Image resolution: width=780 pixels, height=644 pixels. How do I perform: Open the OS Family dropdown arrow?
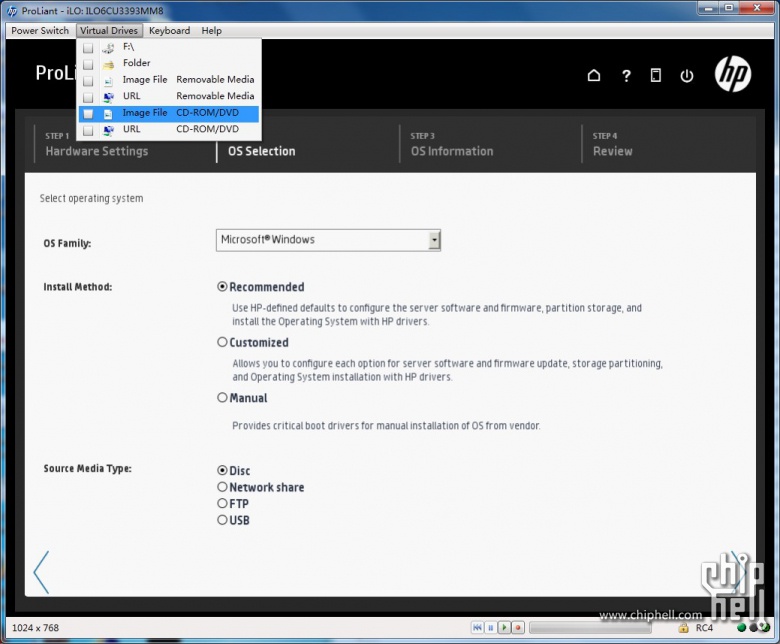coord(434,240)
